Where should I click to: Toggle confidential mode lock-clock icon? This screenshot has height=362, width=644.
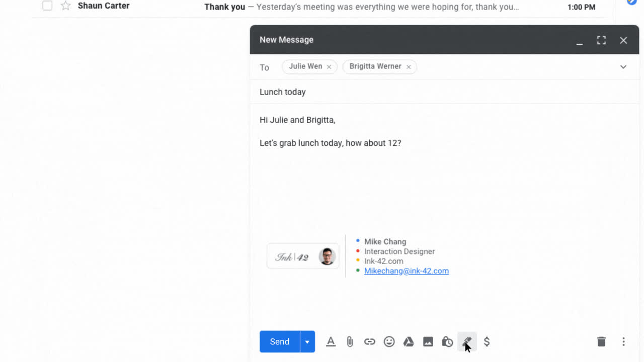tap(447, 342)
